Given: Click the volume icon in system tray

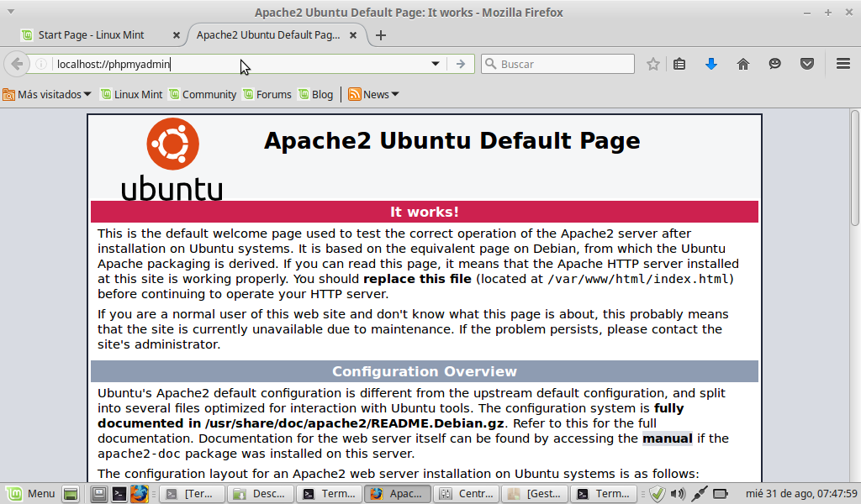Looking at the screenshot, I should (x=679, y=494).
